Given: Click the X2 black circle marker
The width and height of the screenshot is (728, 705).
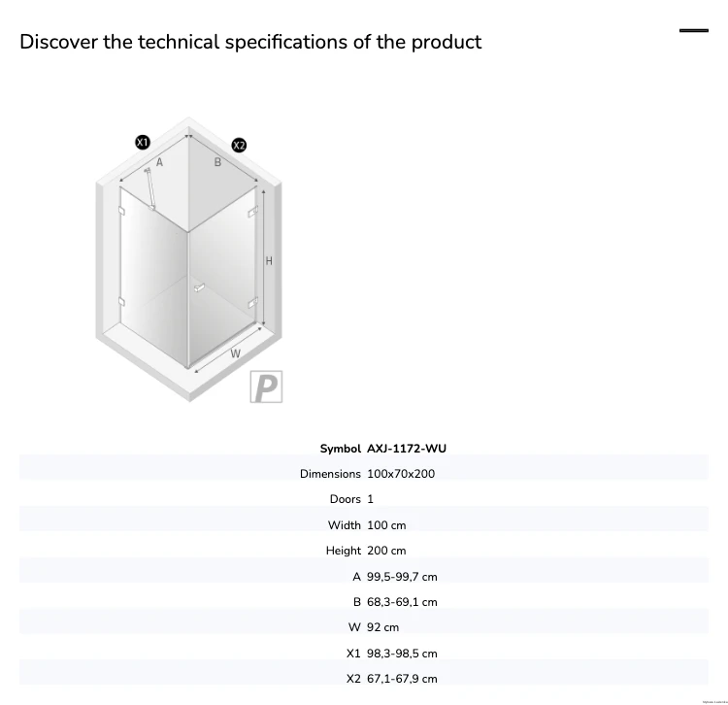Looking at the screenshot, I should [x=239, y=146].
